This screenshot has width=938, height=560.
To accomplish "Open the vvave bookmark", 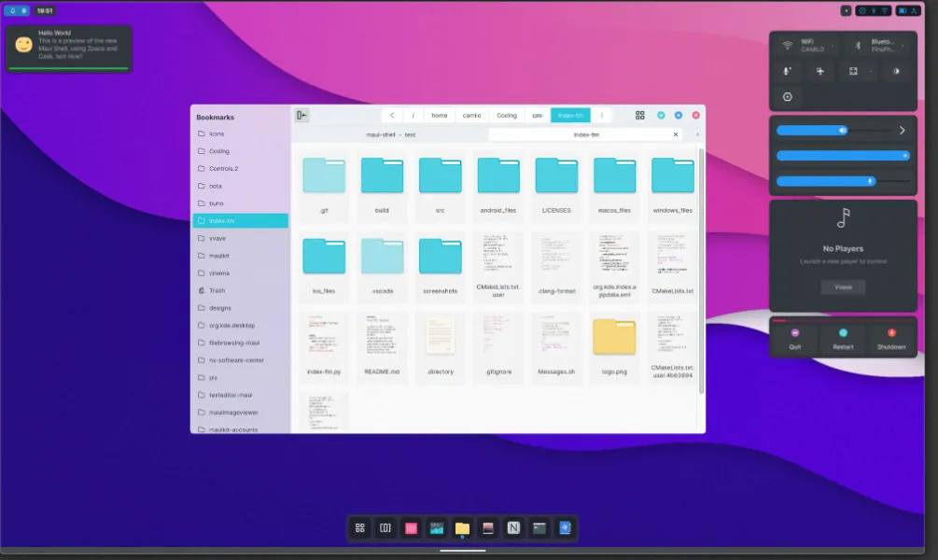I will coord(241,238).
